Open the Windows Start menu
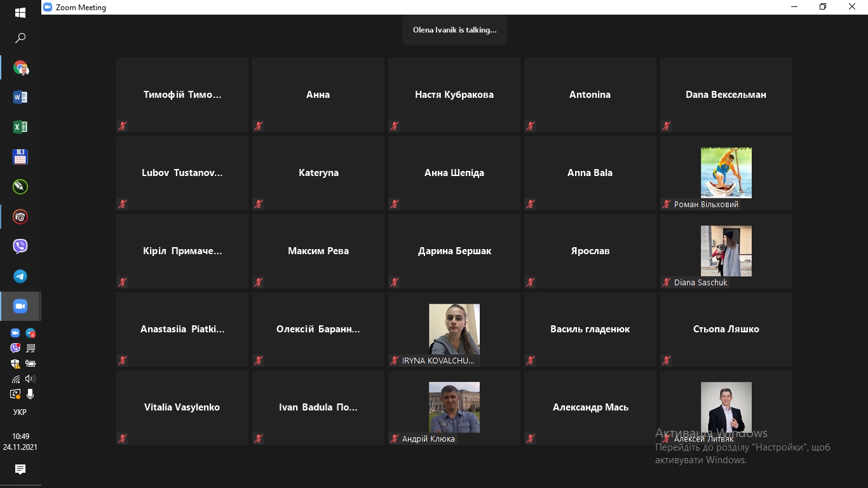 (x=20, y=13)
